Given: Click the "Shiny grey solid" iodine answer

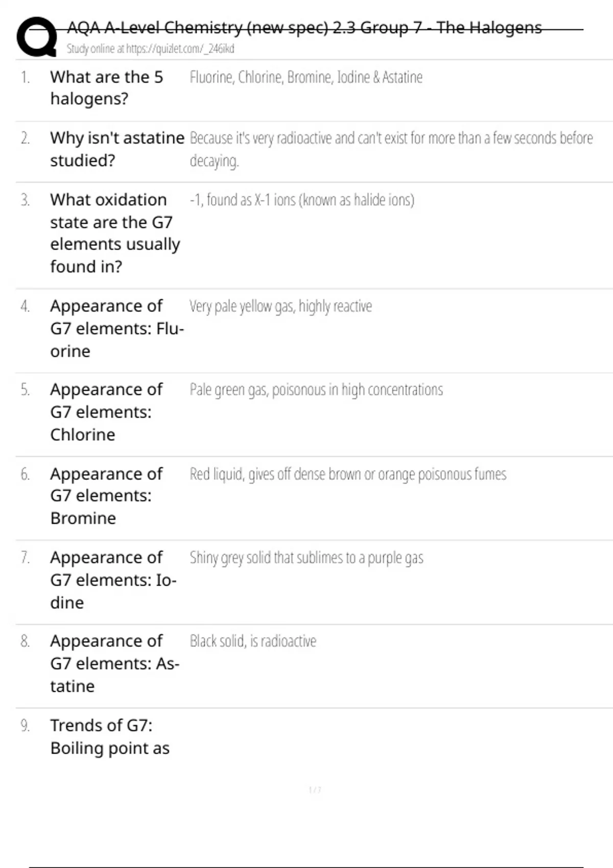Looking at the screenshot, I should 306,558.
